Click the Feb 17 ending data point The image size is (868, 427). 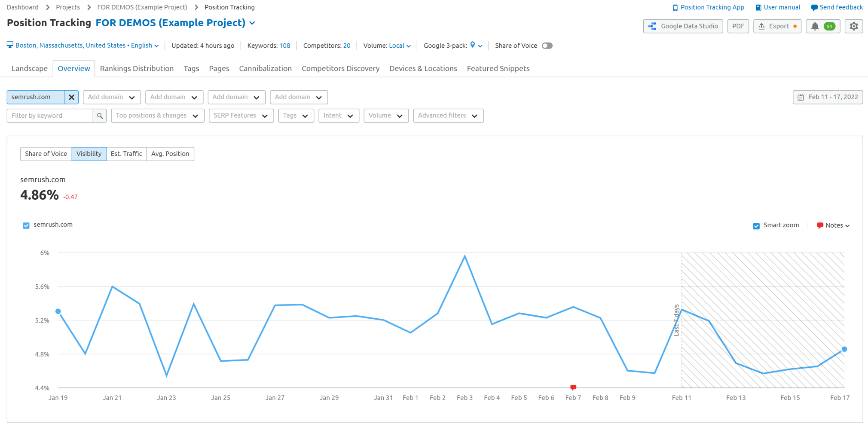pos(844,349)
